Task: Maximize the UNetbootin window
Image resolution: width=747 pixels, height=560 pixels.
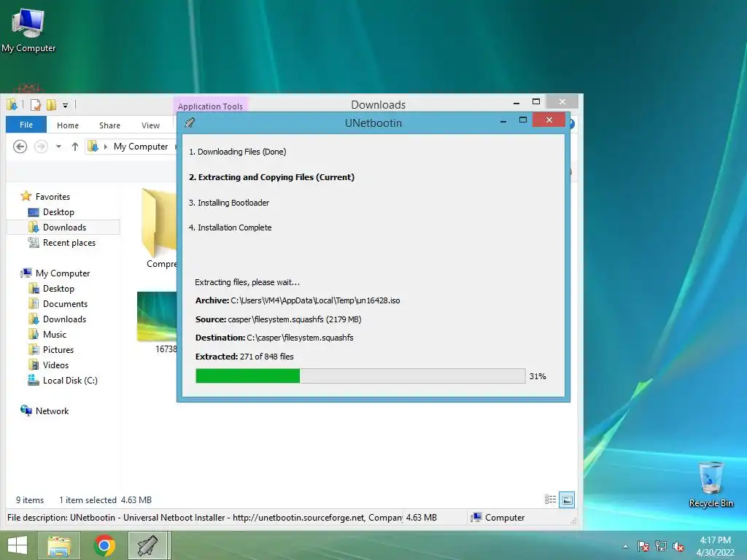Action: (x=522, y=120)
